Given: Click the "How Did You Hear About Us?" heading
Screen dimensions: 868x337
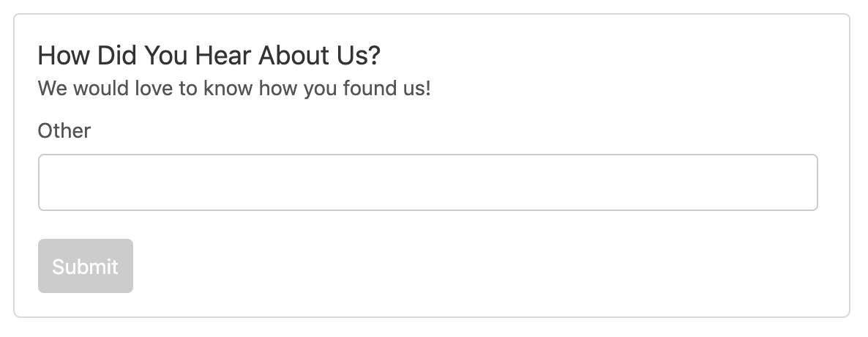Looking at the screenshot, I should [x=209, y=56].
